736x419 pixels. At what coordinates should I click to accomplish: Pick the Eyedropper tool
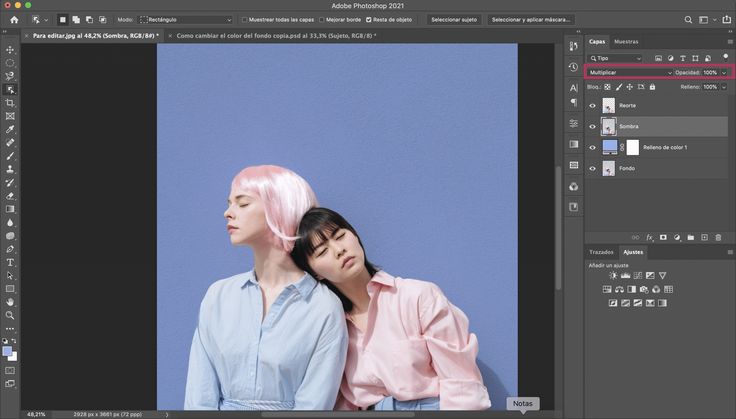coord(10,130)
